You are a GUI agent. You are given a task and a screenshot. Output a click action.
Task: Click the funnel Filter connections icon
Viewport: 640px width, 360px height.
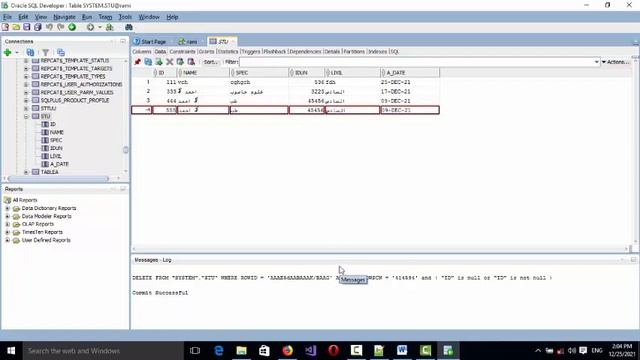(45, 52)
